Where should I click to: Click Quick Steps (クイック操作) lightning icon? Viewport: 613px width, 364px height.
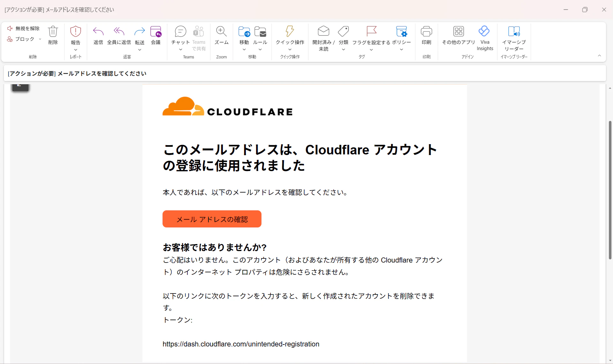[x=290, y=31]
